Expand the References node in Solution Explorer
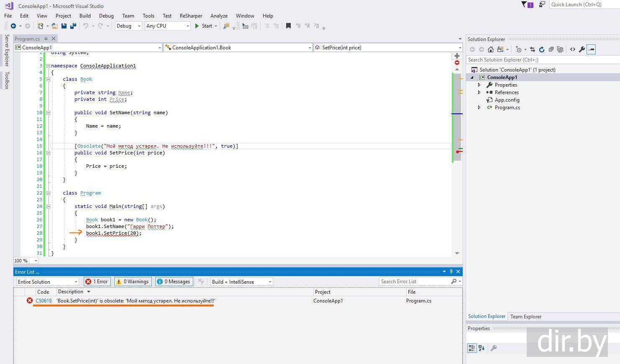The width and height of the screenshot is (620, 364). click(x=479, y=92)
